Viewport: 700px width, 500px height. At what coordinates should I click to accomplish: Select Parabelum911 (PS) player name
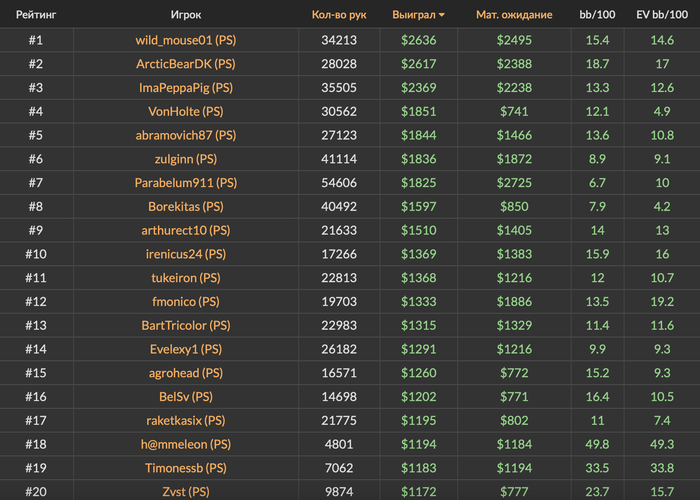(185, 183)
